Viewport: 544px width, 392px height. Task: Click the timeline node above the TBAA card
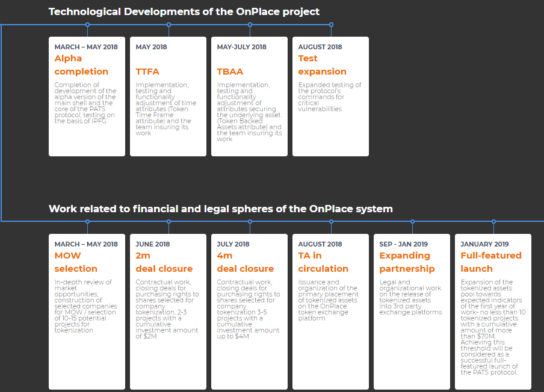(x=250, y=25)
